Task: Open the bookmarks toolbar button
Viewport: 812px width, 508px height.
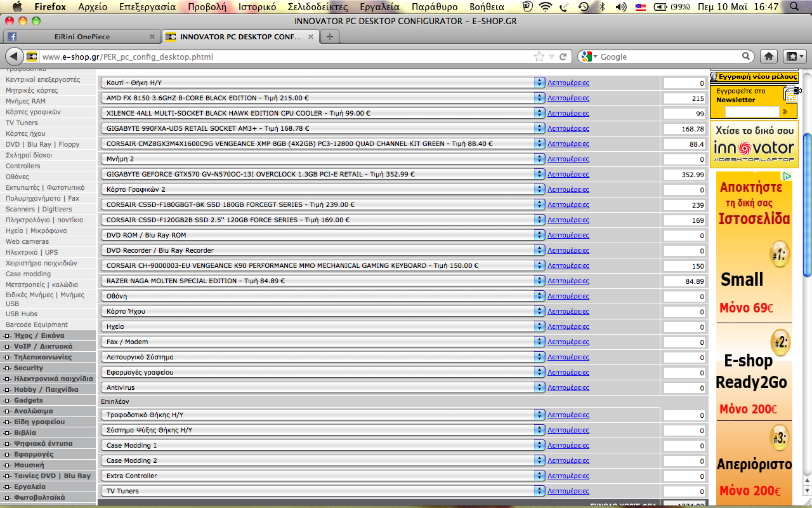Action: coord(795,57)
